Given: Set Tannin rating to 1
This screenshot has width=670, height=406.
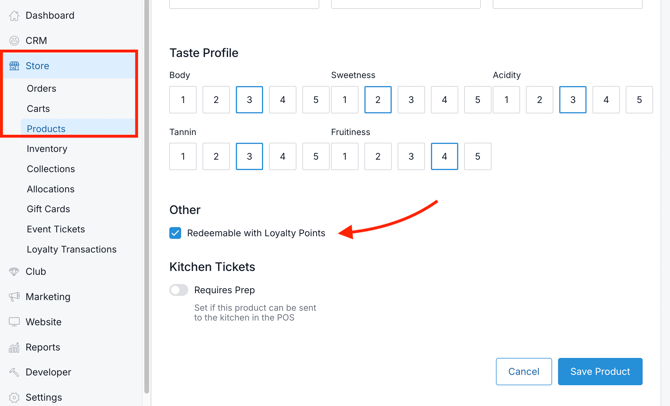Looking at the screenshot, I should point(183,157).
